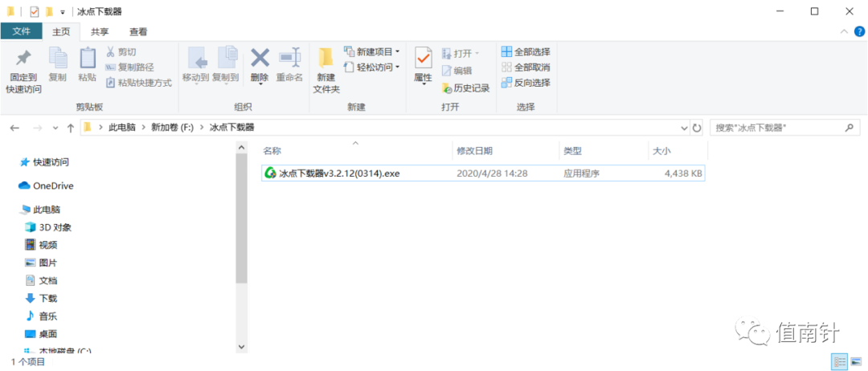Open the Copy to menu
Viewport: 868px width, 371px height.
pos(226,65)
